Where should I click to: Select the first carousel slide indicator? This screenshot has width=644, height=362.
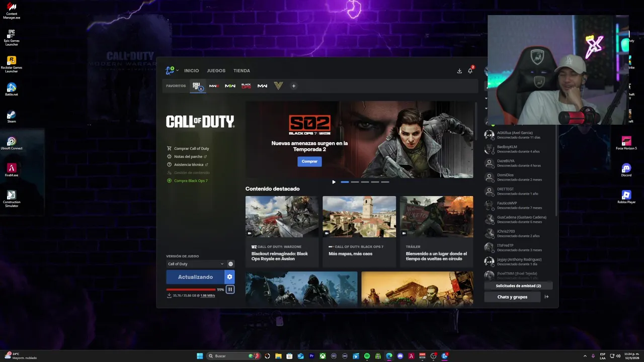[345, 182]
